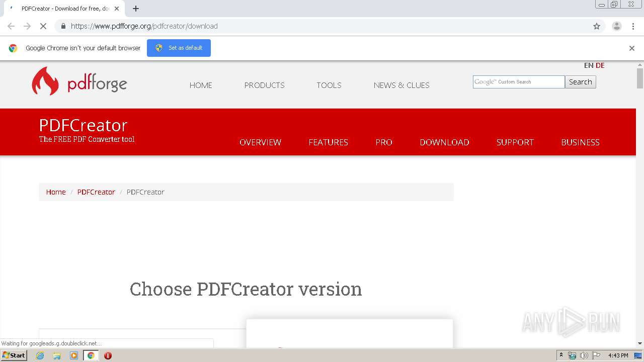Click Action Center flag tray icon
The height and width of the screenshot is (362, 644).
596,355
